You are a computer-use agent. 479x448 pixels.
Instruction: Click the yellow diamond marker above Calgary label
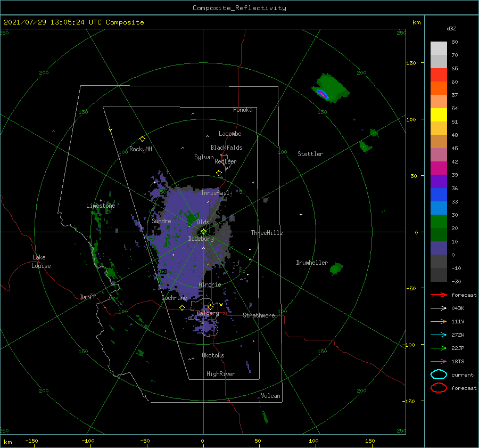[x=210, y=307]
